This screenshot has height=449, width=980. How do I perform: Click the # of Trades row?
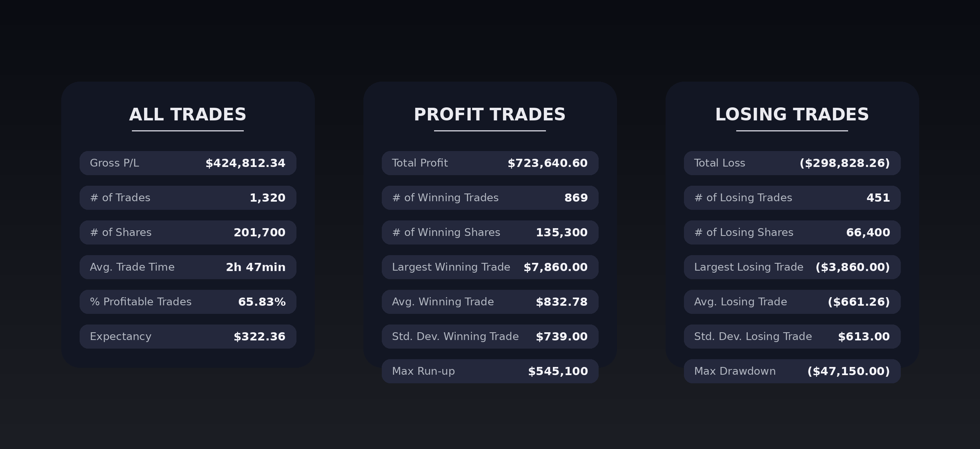[x=188, y=198]
